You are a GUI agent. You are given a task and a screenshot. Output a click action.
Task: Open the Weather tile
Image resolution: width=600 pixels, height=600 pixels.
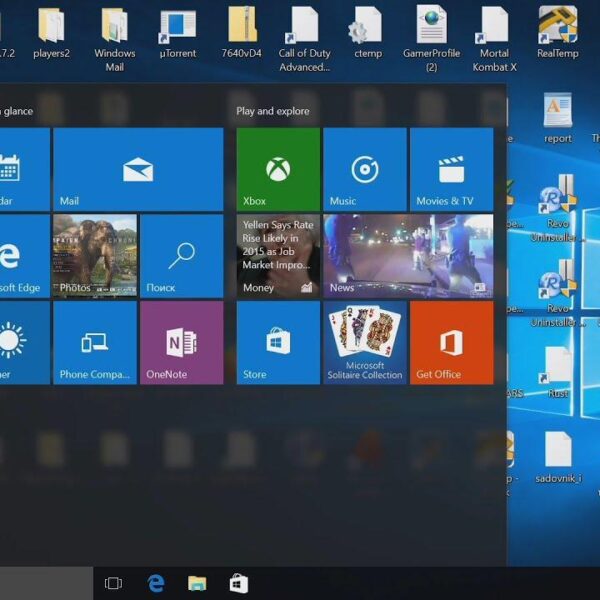click(25, 342)
